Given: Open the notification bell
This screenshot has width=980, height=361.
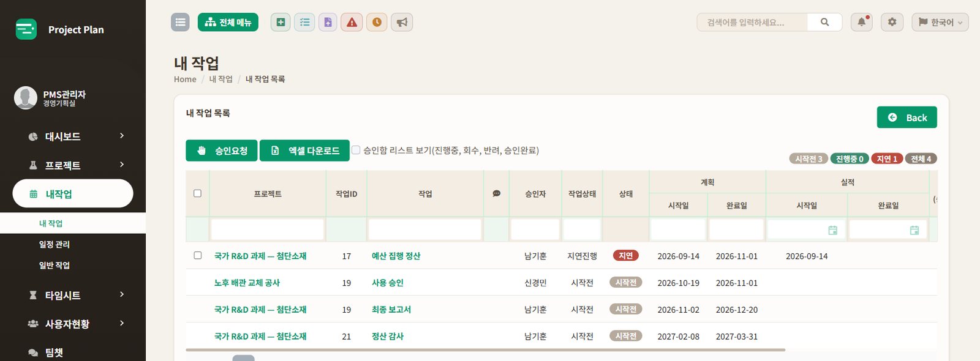Looking at the screenshot, I should tap(862, 22).
